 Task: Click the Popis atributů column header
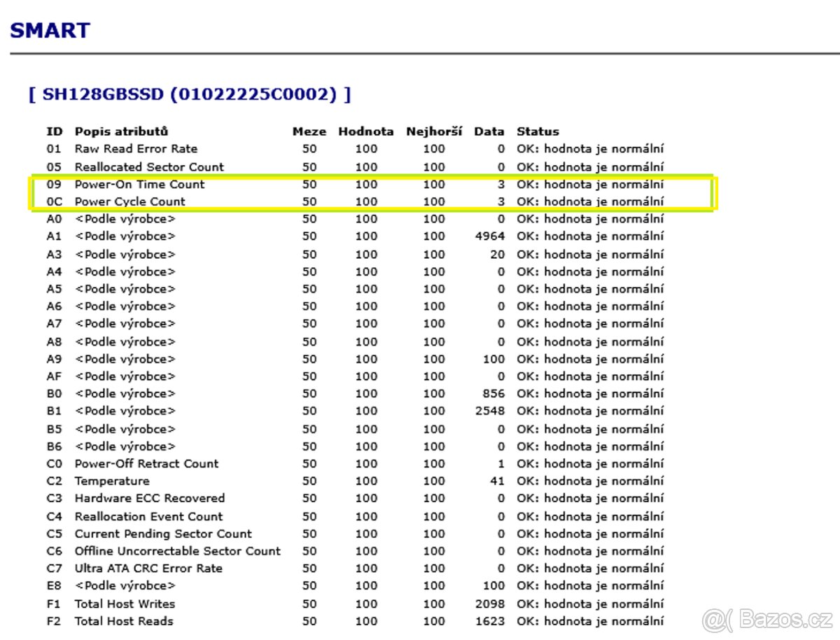point(121,131)
